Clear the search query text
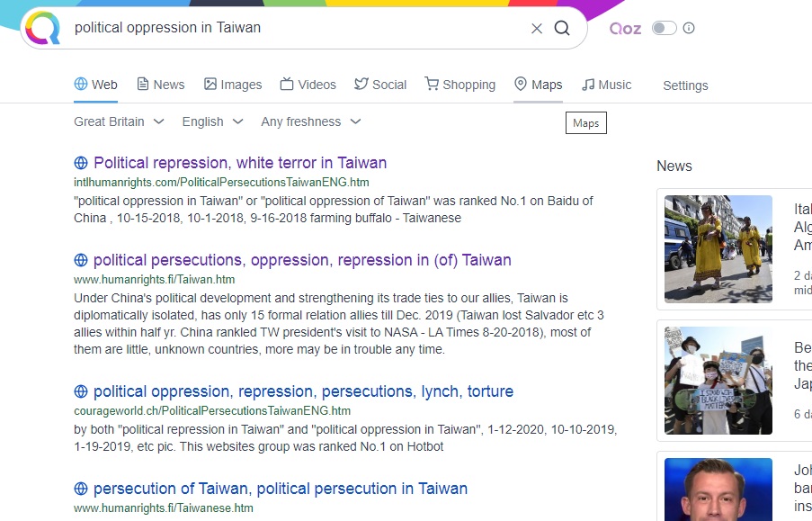Screen dimensions: 812x521 click(537, 28)
